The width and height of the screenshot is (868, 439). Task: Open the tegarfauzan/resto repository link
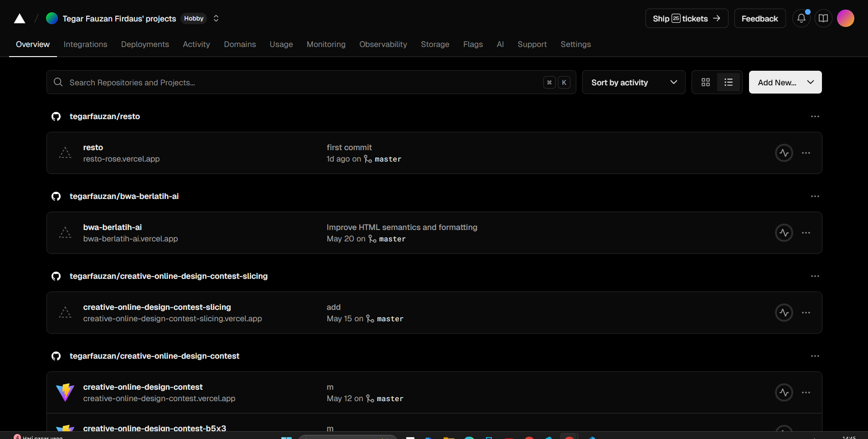pyautogui.click(x=104, y=116)
